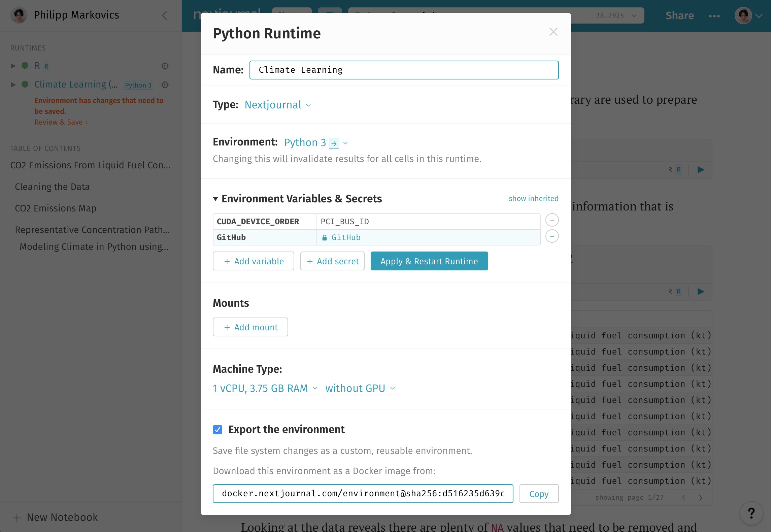Copy the Docker image URL

pyautogui.click(x=539, y=494)
